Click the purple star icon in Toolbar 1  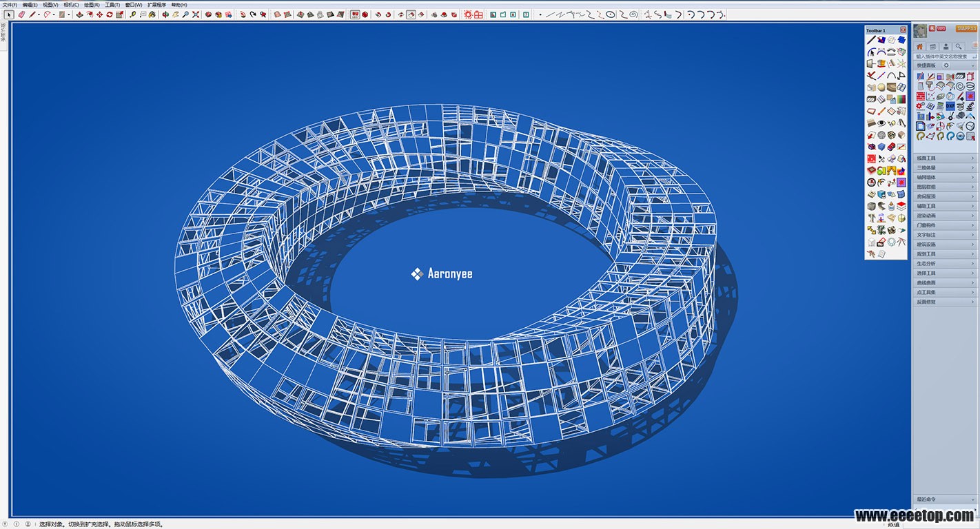901,182
